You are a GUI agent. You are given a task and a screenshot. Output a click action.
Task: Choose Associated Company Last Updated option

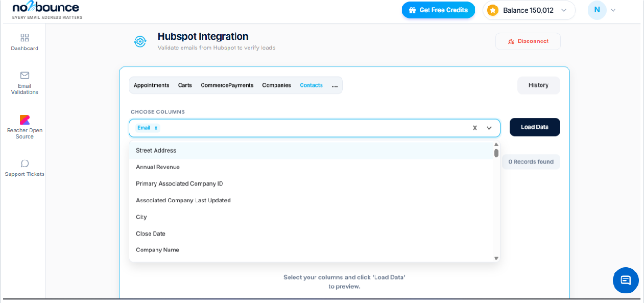(312, 200)
